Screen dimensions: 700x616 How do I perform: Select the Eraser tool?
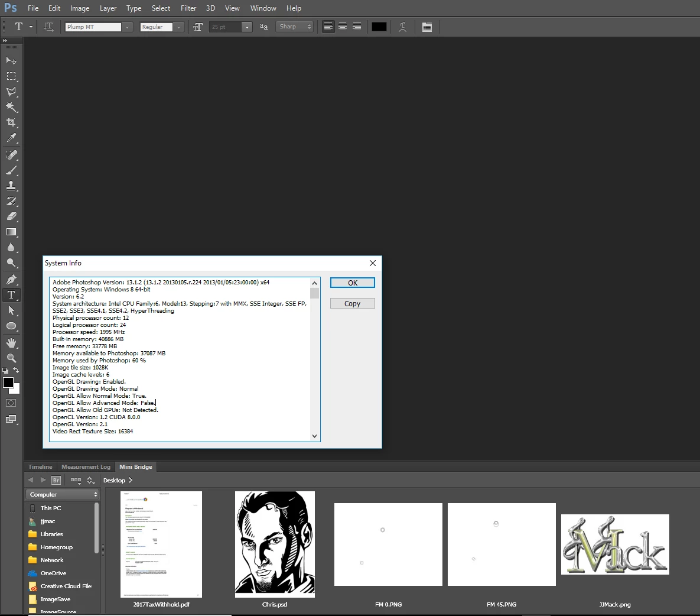point(11,216)
